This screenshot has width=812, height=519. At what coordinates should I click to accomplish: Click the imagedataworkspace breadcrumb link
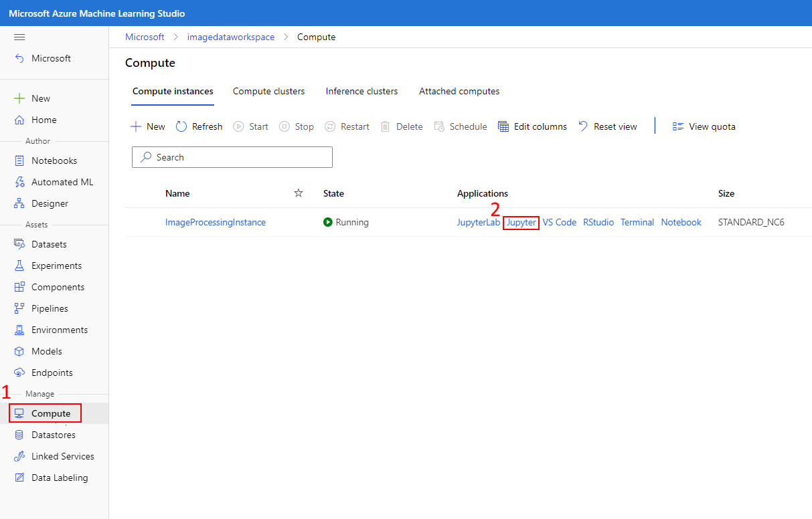(232, 37)
